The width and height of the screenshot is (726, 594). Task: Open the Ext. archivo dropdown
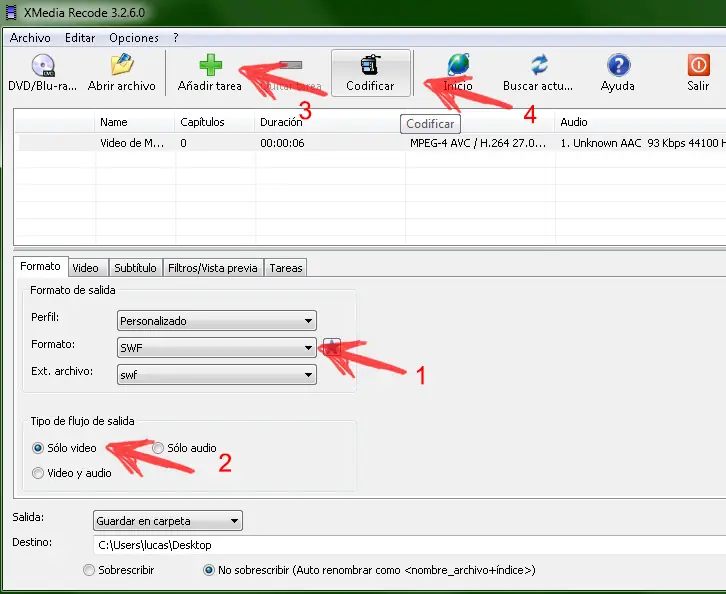217,375
